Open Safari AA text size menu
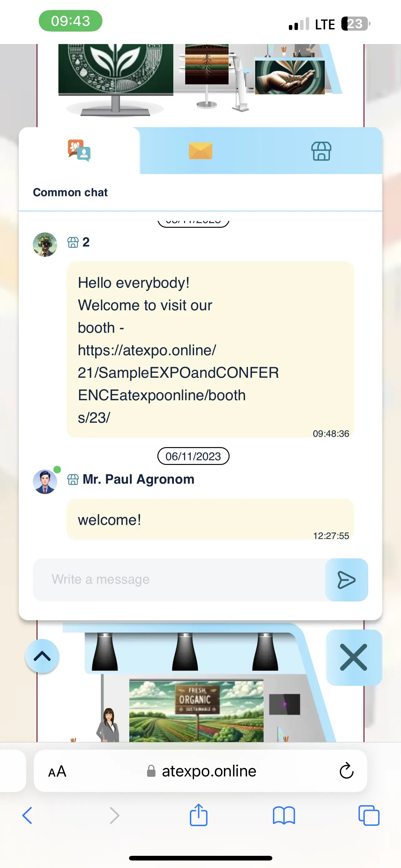Screen dimensions: 401x868 [x=57, y=771]
